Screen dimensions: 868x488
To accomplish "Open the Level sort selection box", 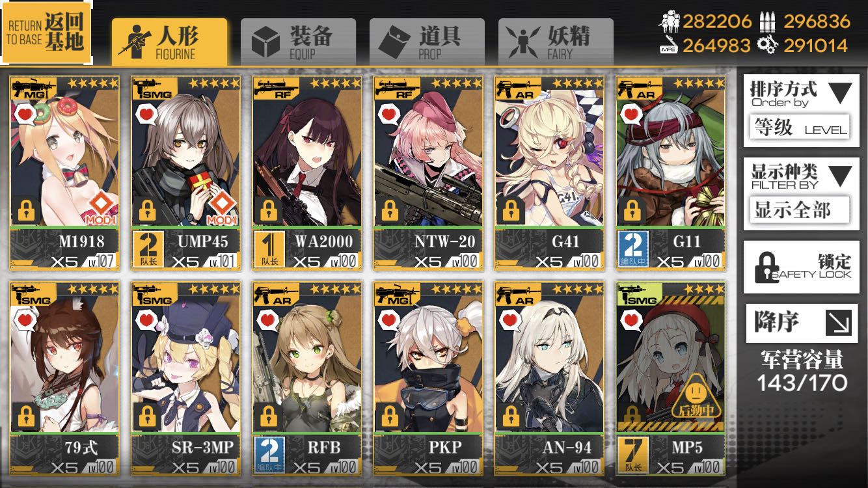I will click(800, 128).
